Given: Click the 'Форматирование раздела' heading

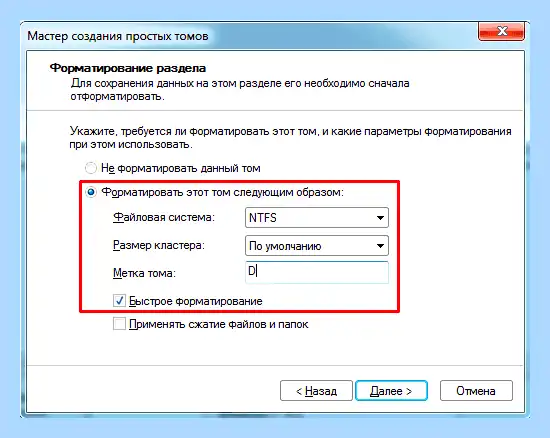Looking at the screenshot, I should pyautogui.click(x=128, y=68).
